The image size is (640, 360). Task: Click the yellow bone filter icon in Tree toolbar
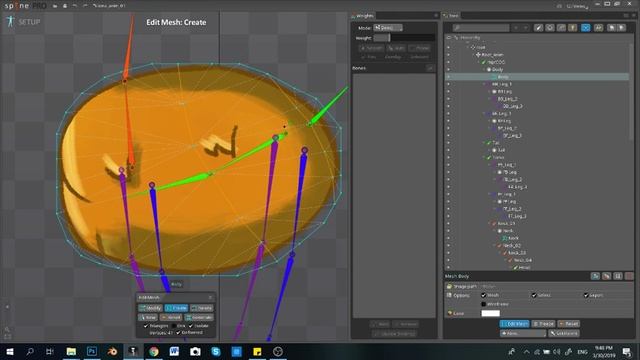tap(573, 28)
